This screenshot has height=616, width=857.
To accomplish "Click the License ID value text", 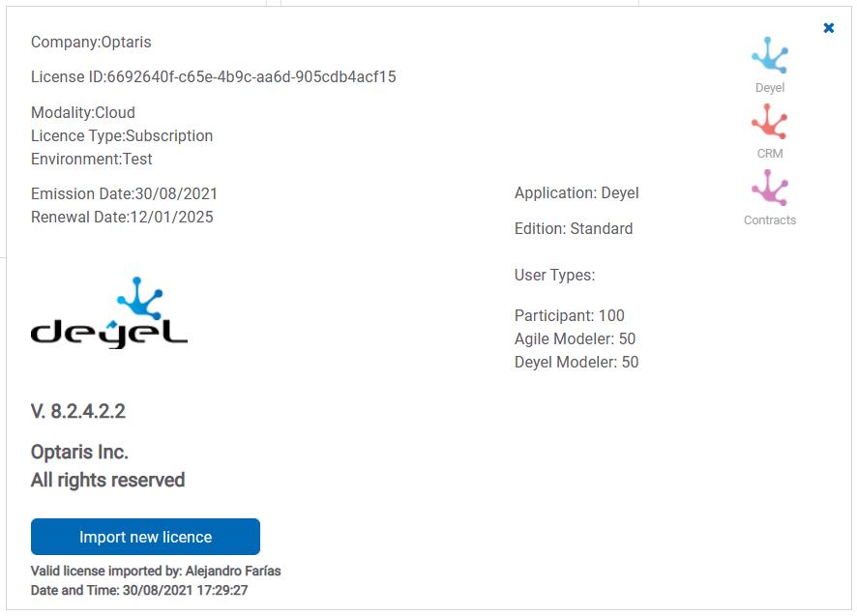I will click(x=251, y=77).
